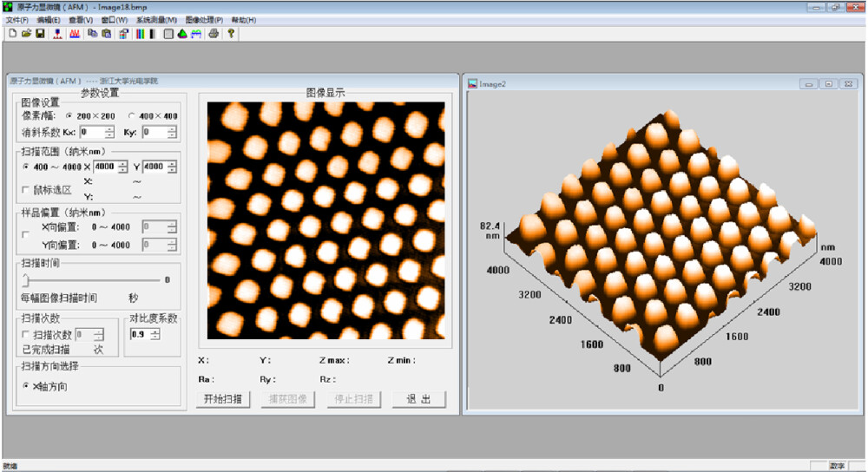Viewport: 868px width, 472px height.
Task: Click the 退出 button
Action: click(418, 399)
